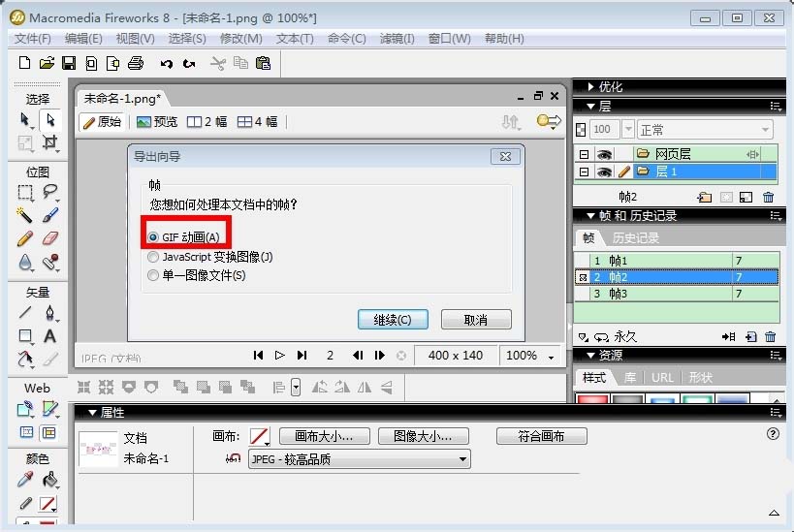Collapse the 网页层 layer row
The image size is (794, 532).
pos(584,154)
